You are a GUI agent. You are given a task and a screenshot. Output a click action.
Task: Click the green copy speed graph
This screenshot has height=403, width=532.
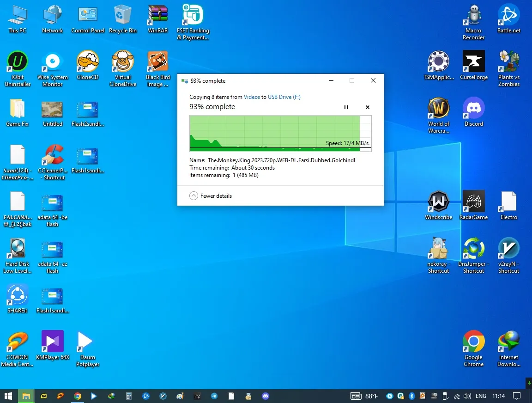[280, 134]
